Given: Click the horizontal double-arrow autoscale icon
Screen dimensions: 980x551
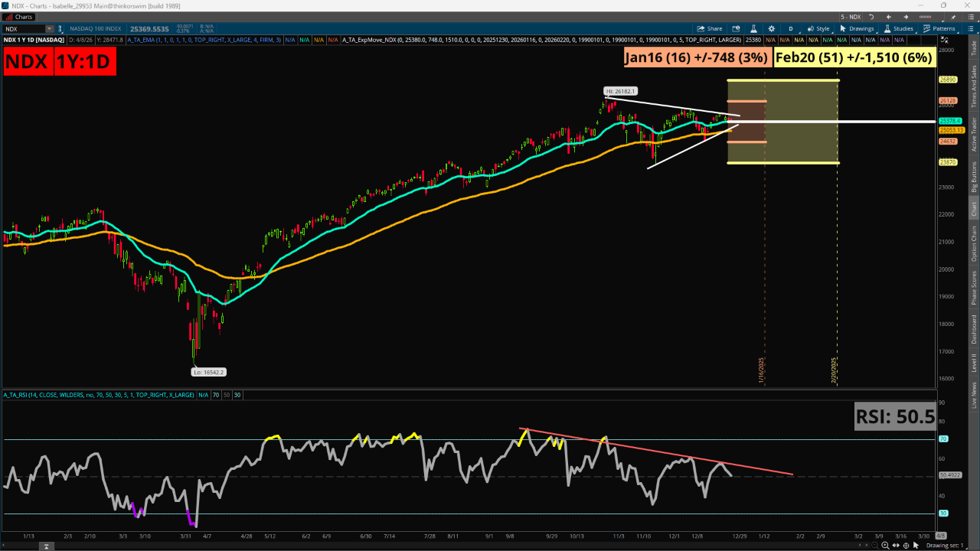Looking at the screenshot, I should click(x=897, y=546).
